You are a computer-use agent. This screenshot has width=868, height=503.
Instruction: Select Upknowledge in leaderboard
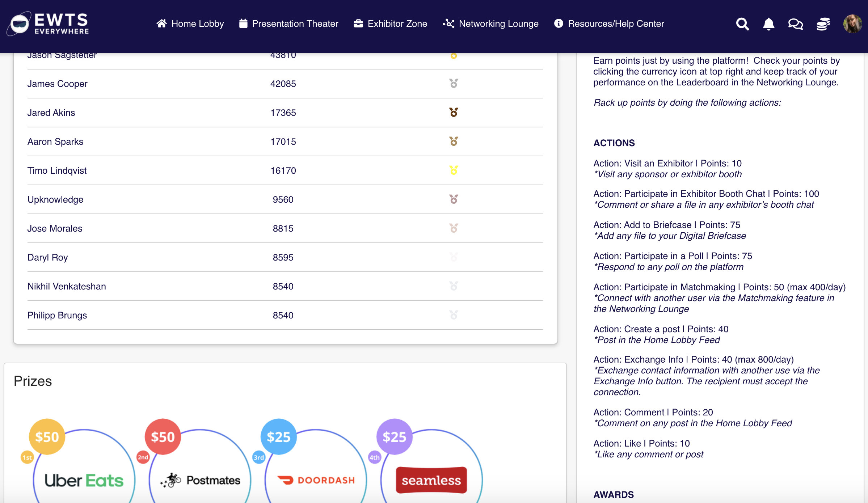point(55,199)
